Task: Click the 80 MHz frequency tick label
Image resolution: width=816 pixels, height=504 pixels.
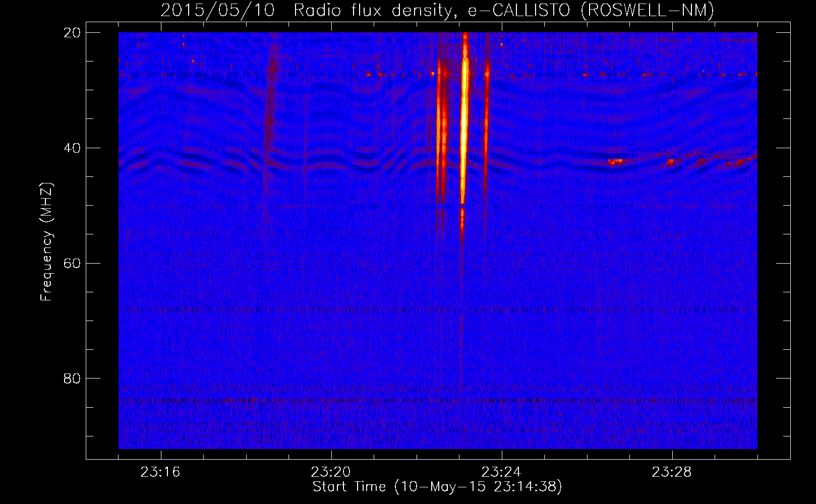Action: pos(73,379)
